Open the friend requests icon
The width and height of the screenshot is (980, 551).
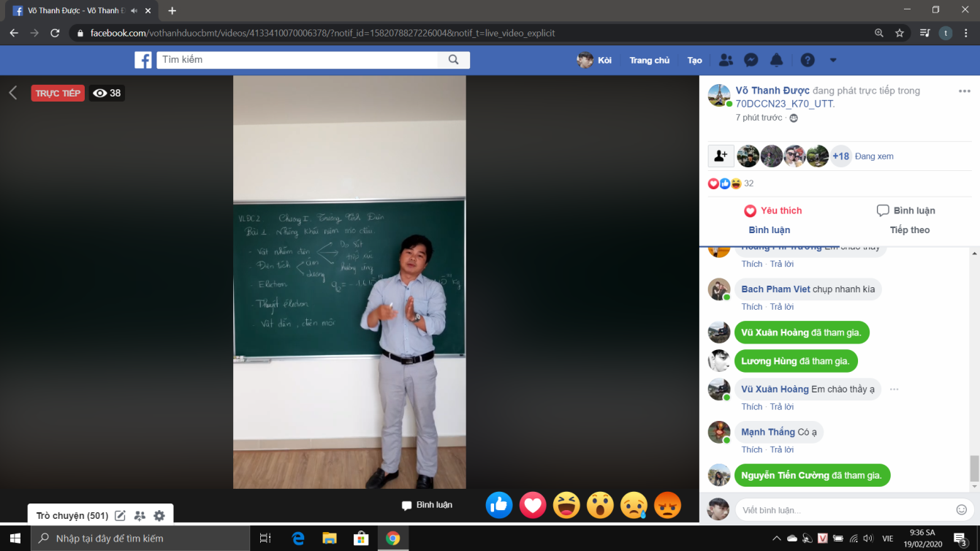pos(726,60)
